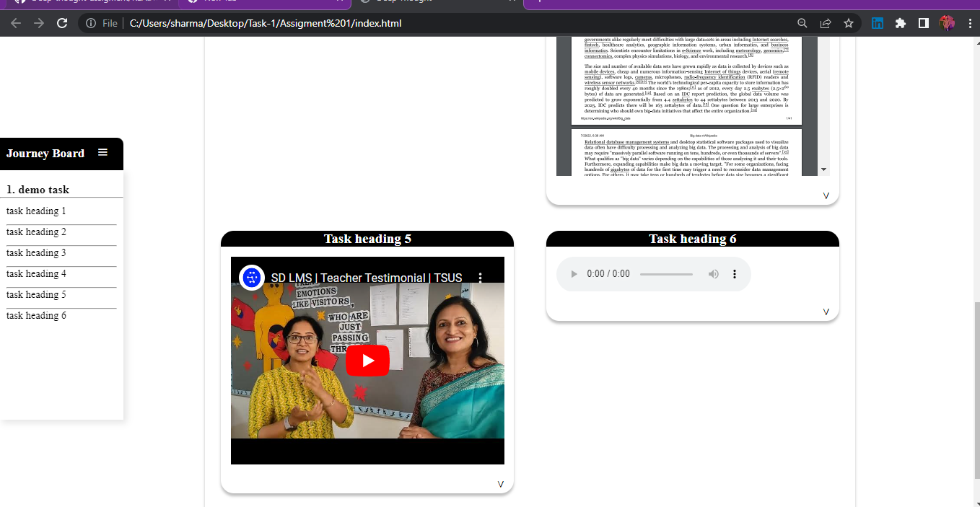
Task: Open Chrome's three-dot menu
Action: click(x=970, y=22)
